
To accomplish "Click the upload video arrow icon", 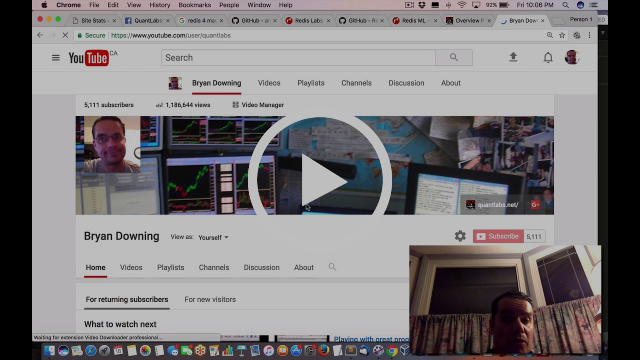I will (x=513, y=57).
